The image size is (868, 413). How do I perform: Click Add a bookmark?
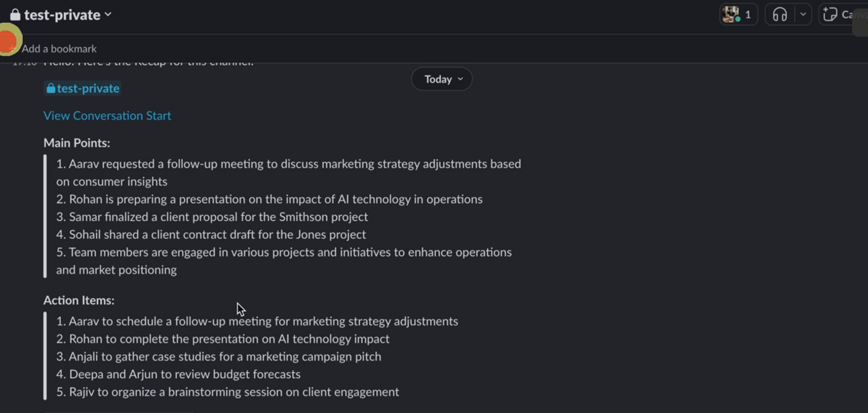(59, 48)
